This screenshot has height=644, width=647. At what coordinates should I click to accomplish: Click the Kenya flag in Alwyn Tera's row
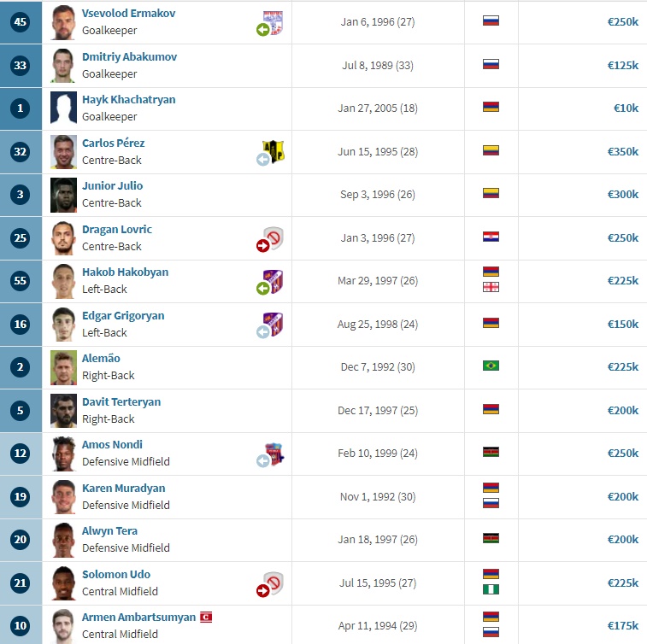[491, 538]
